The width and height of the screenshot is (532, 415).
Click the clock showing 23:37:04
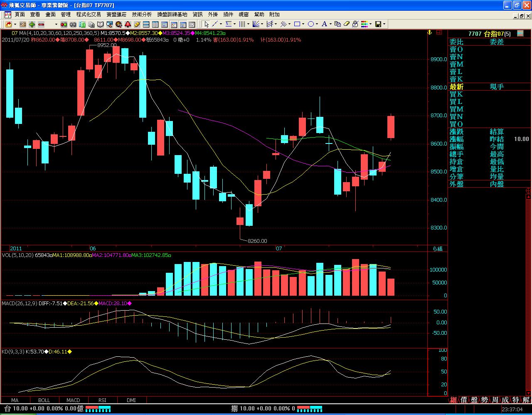coord(512,410)
